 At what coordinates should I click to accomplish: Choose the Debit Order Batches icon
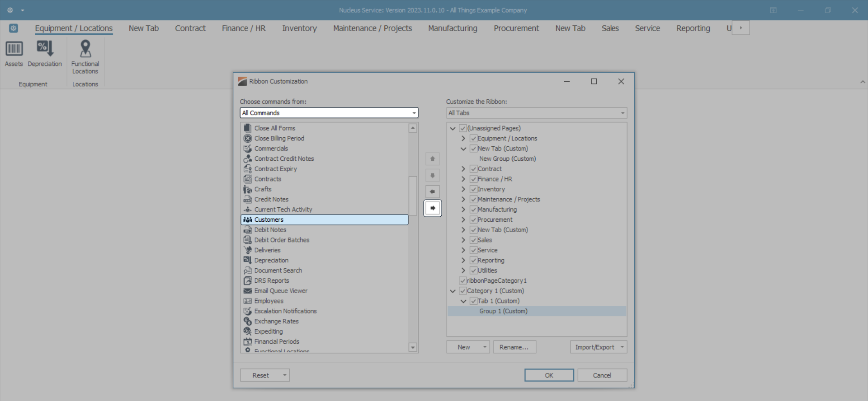click(x=248, y=240)
